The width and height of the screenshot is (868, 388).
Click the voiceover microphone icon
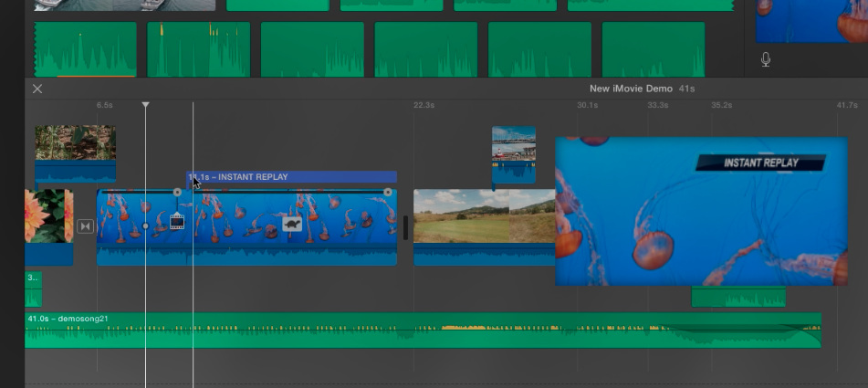766,59
